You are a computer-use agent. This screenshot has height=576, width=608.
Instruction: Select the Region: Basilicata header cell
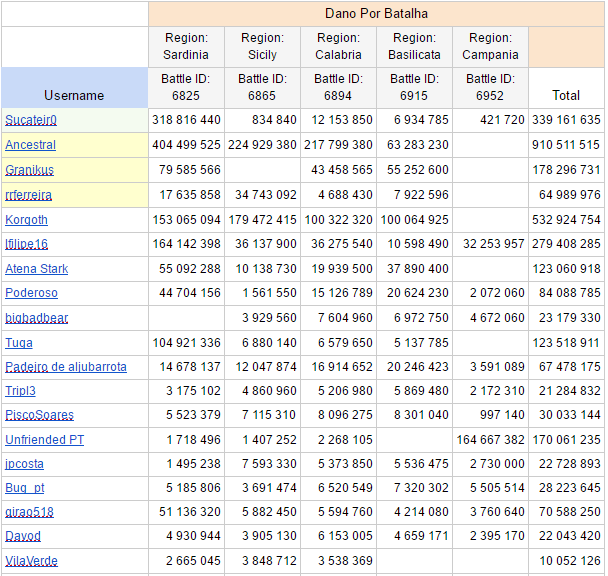click(414, 47)
